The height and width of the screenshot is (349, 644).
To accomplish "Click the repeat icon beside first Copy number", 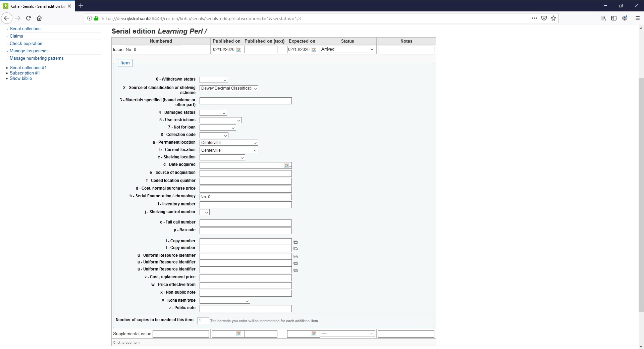I will (x=296, y=242).
